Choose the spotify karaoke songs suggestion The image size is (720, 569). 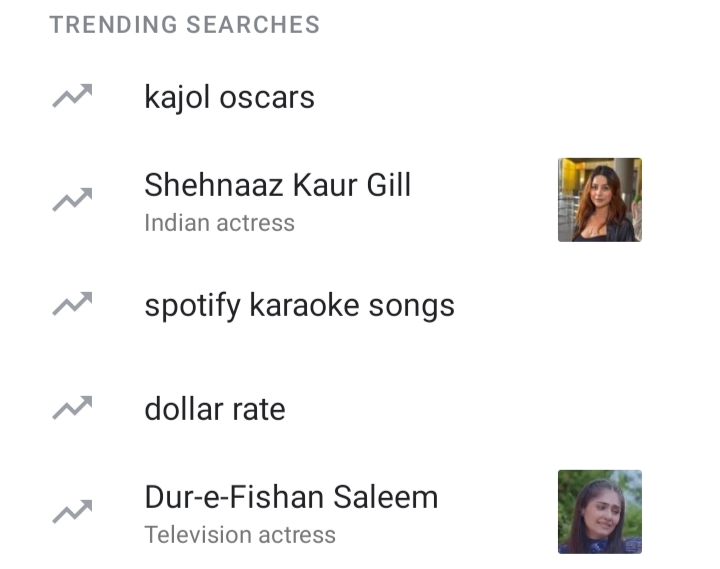[x=299, y=305]
